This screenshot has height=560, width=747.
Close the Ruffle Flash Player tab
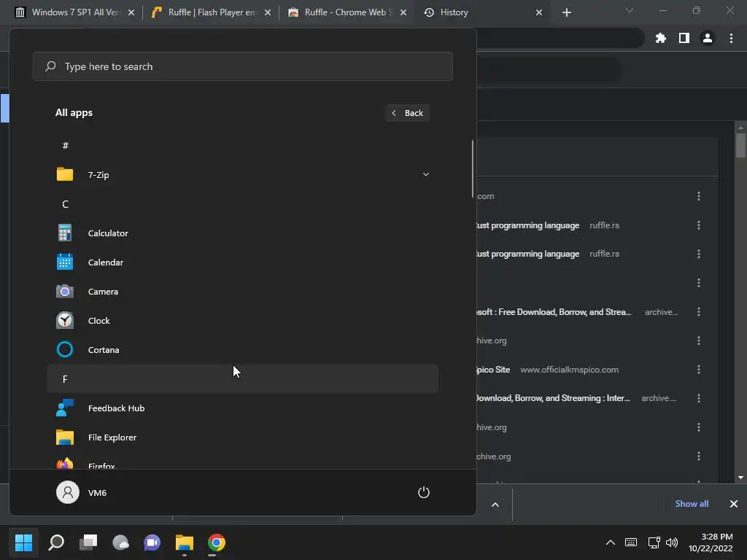(268, 12)
